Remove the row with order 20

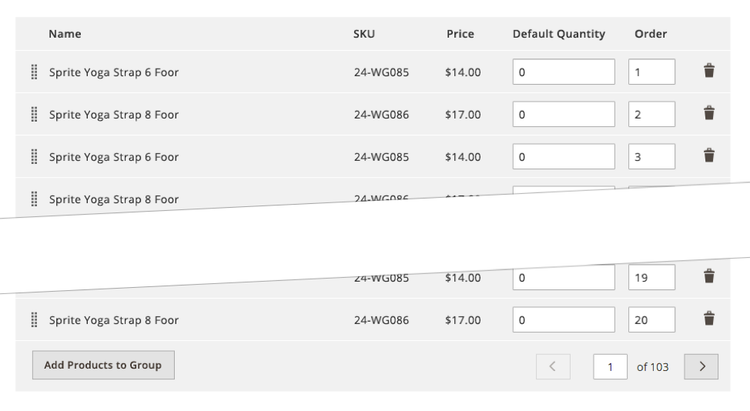(709, 319)
